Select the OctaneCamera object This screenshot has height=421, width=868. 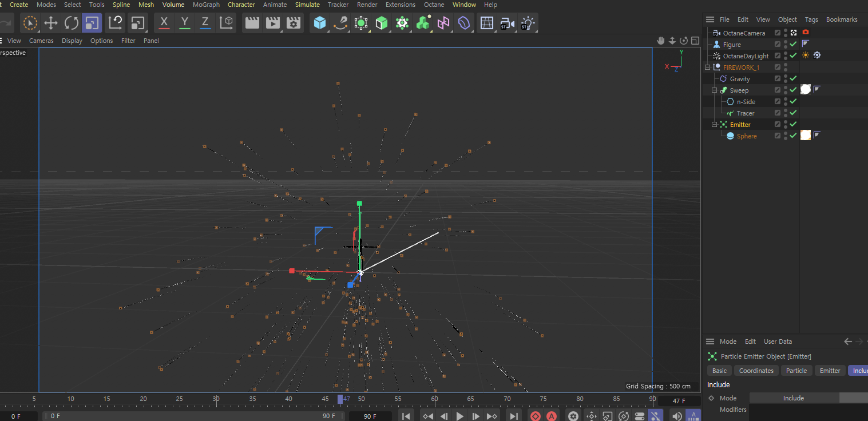[x=744, y=33]
